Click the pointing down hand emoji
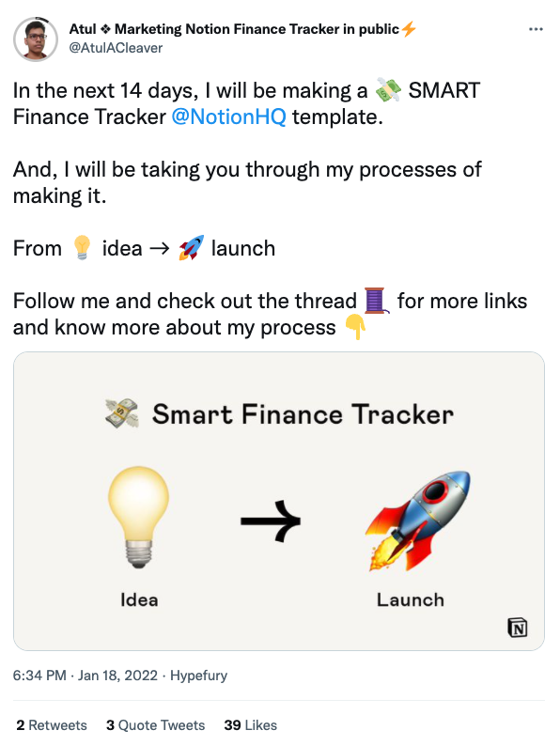 (355, 327)
